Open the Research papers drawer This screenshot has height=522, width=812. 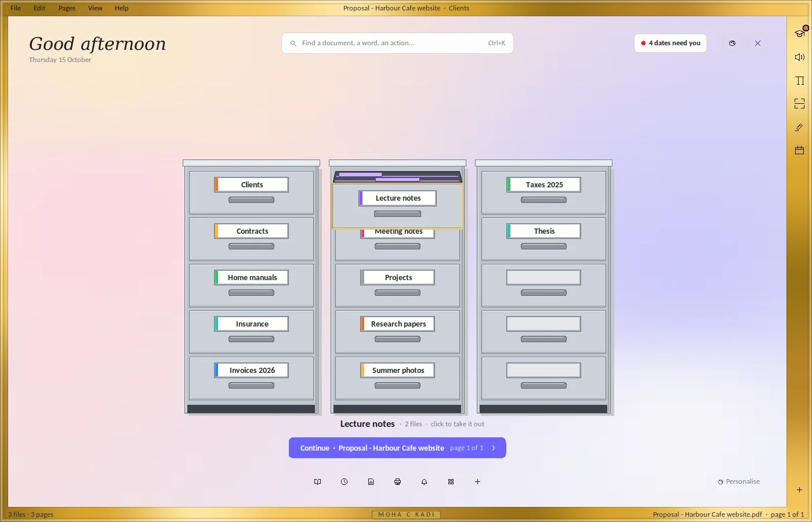tap(397, 332)
